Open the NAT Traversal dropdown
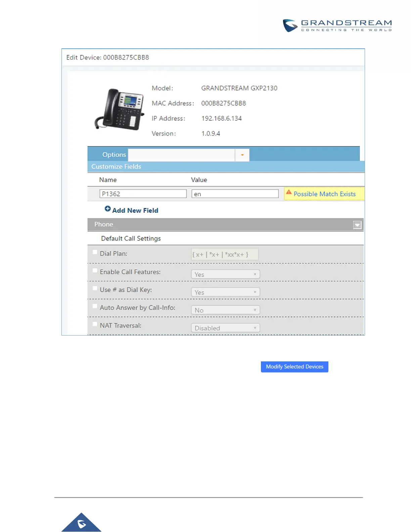Viewport: 411px width, 532px height. 225,328
